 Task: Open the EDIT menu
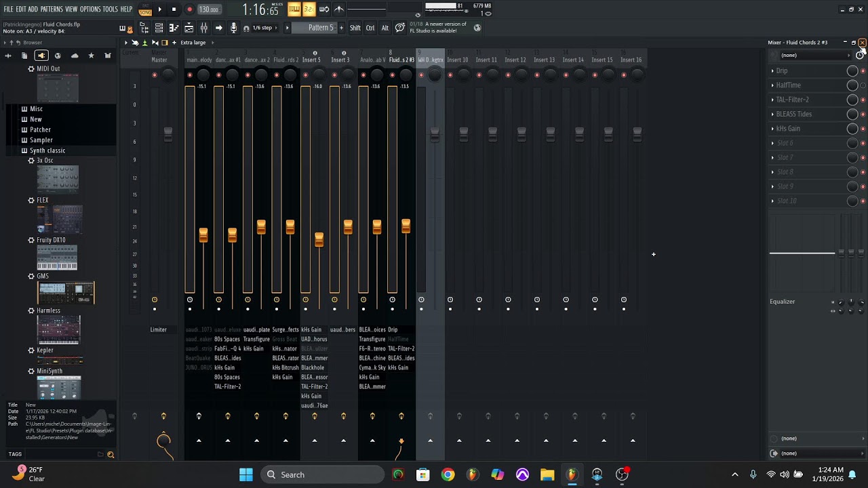tap(21, 9)
